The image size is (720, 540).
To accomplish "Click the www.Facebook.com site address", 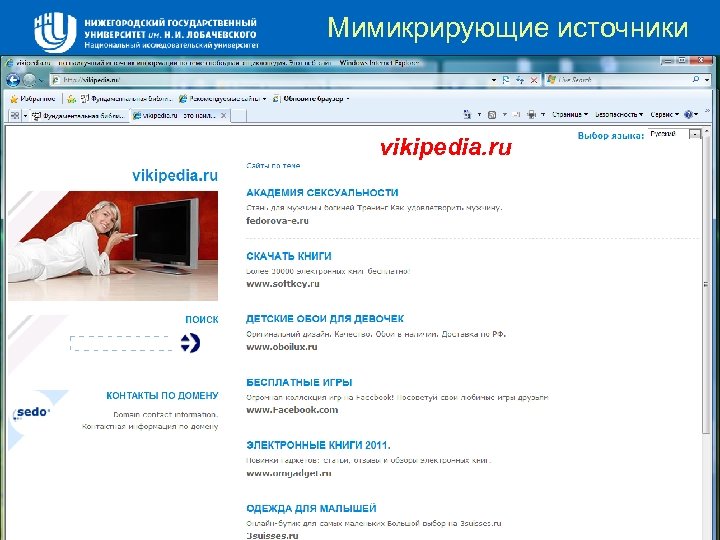I will (292, 410).
